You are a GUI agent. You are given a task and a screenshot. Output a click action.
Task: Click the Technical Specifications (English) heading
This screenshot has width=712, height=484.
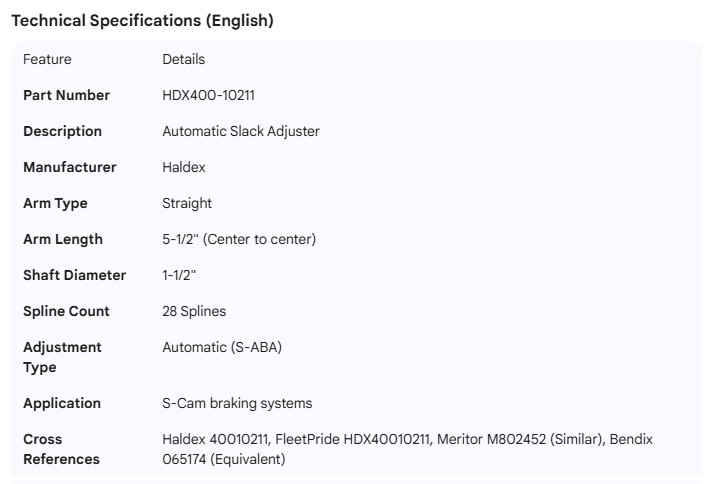(x=142, y=20)
